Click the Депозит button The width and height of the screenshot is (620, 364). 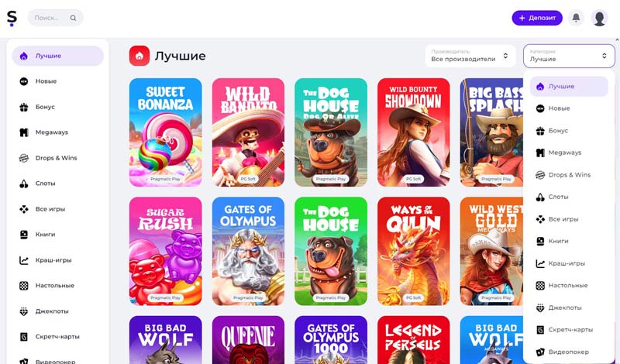pos(537,18)
